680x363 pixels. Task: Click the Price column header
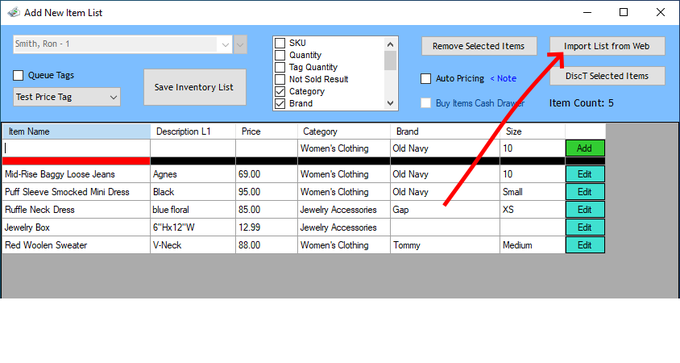267,131
